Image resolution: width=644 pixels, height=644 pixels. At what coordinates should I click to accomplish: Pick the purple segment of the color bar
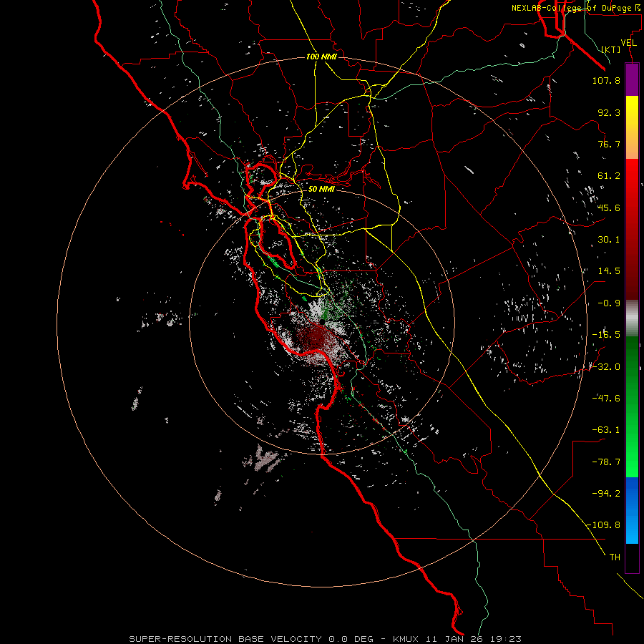click(632, 80)
